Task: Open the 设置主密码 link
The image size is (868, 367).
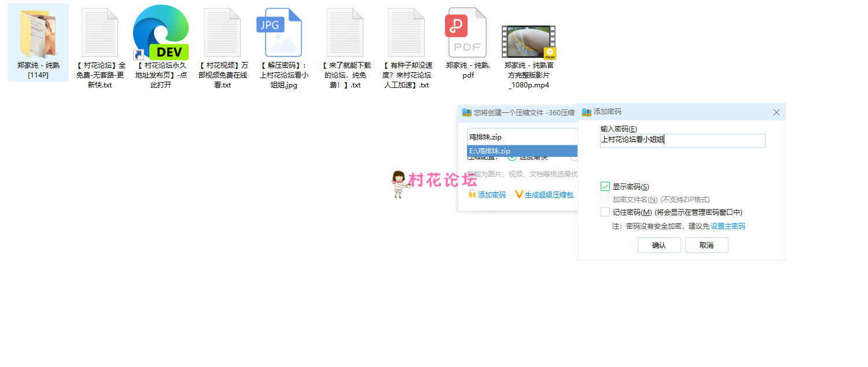Action: (x=727, y=226)
